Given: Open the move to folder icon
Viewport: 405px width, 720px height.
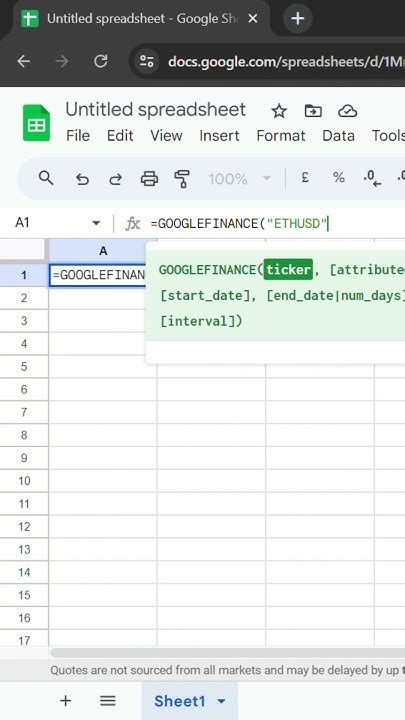Looking at the screenshot, I should (313, 111).
